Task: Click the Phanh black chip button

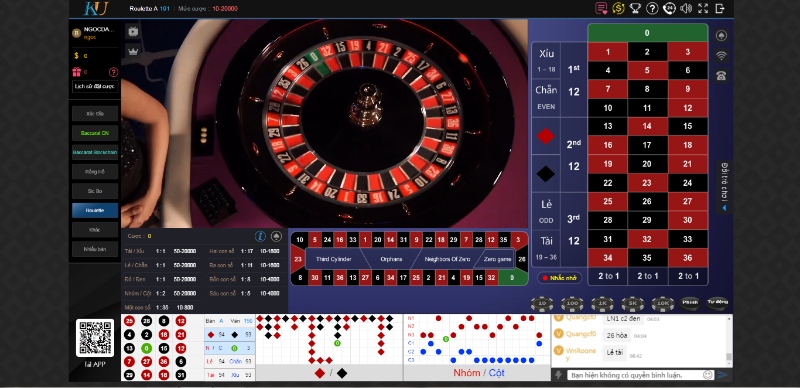Action: pyautogui.click(x=690, y=303)
